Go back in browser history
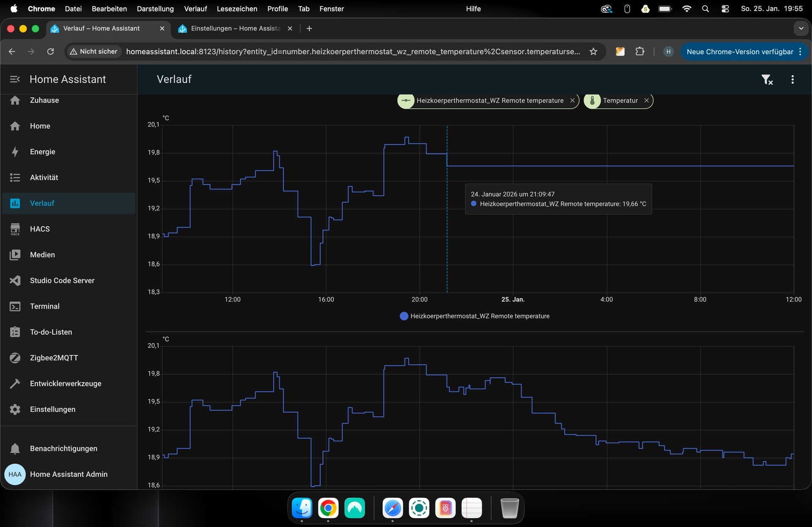This screenshot has width=812, height=527. pyautogui.click(x=12, y=52)
